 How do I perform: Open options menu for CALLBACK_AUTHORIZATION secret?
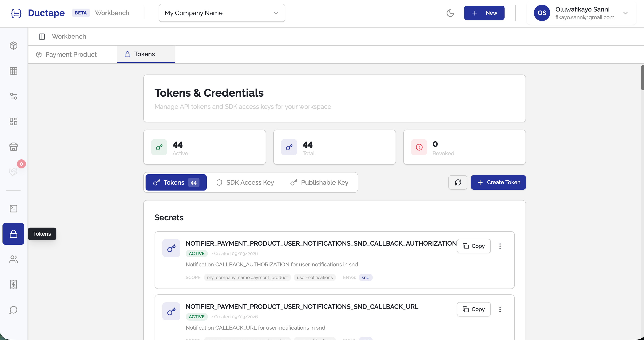[x=500, y=246]
